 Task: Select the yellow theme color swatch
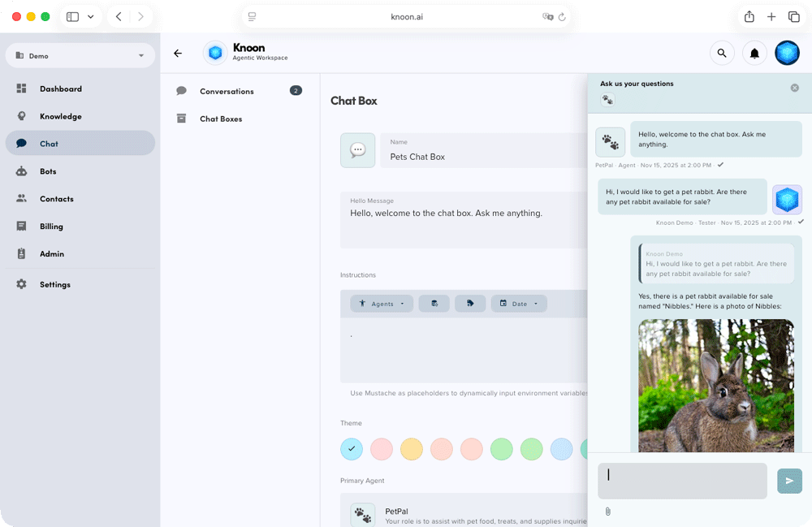pos(411,448)
